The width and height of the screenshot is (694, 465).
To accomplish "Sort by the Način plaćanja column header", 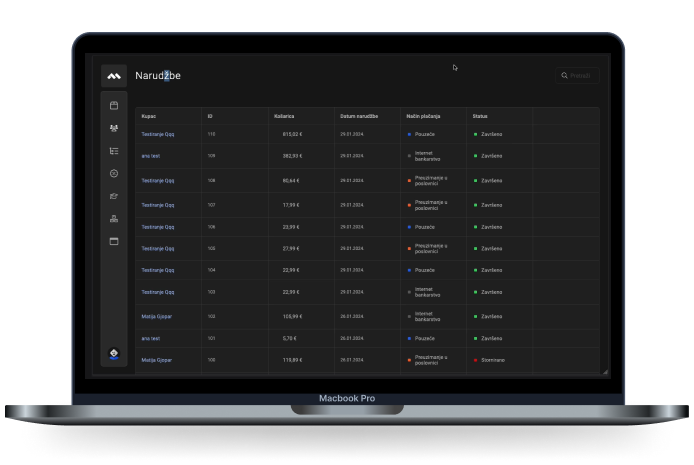I will coord(423,116).
